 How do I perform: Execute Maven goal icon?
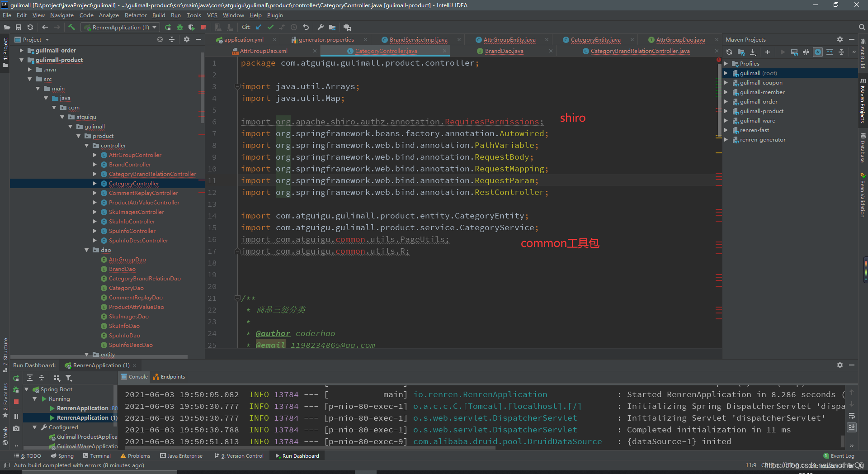[794, 52]
